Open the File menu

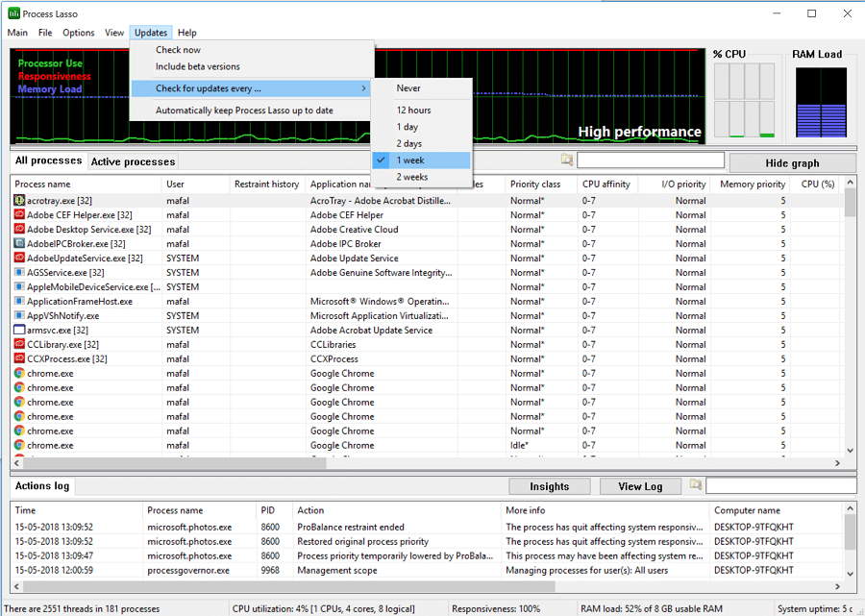45,33
